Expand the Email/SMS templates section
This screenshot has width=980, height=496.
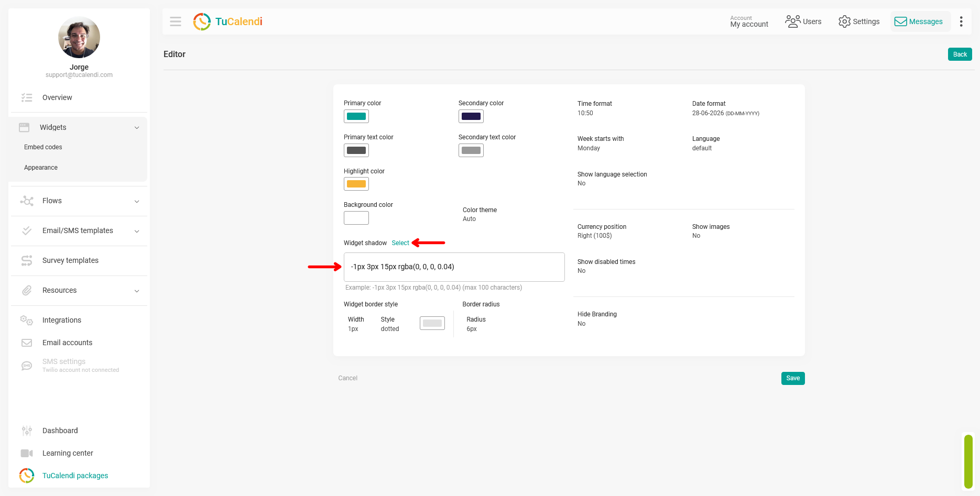click(79, 231)
